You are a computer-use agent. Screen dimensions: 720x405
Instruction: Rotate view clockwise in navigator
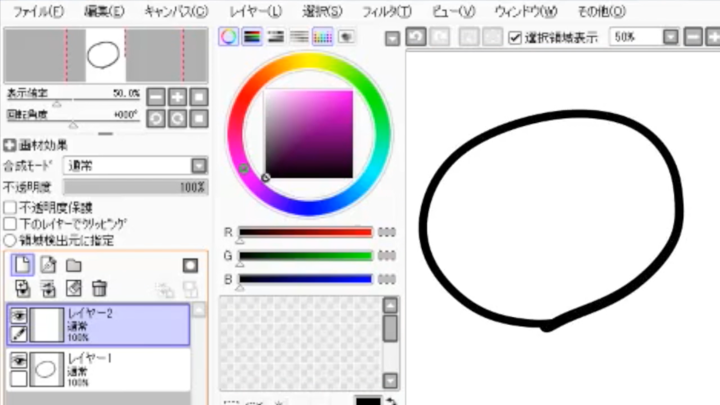(x=177, y=118)
